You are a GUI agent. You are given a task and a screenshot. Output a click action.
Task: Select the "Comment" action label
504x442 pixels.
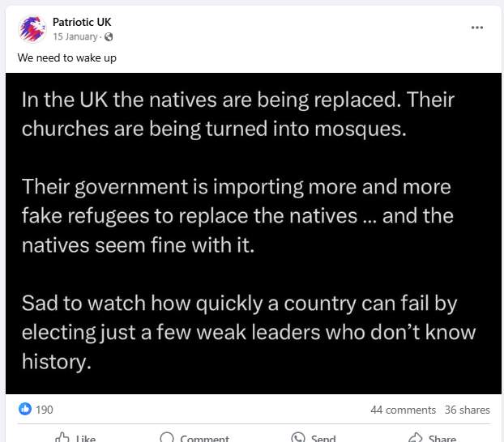click(204, 438)
